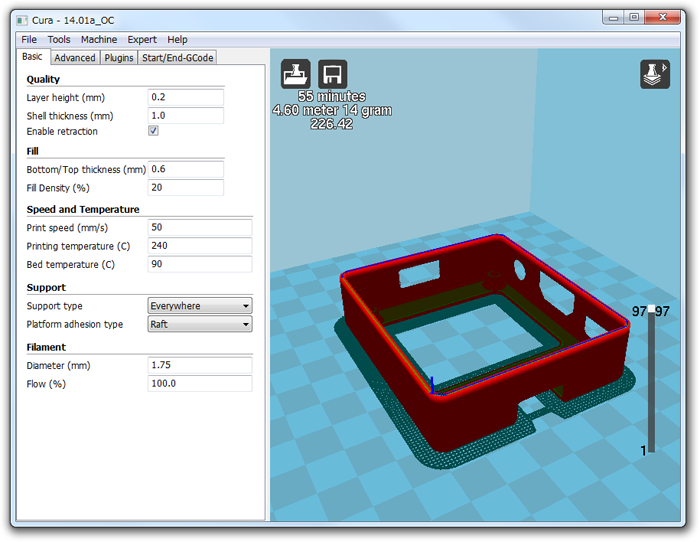
Task: Click the "4.60 meter 14 gram" text
Action: (x=332, y=110)
